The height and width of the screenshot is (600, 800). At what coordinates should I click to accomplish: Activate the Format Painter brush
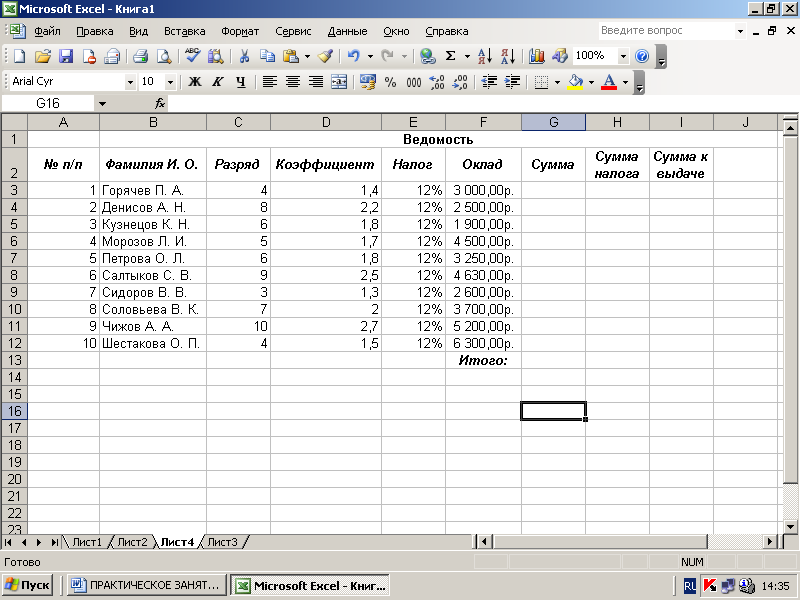click(x=326, y=56)
